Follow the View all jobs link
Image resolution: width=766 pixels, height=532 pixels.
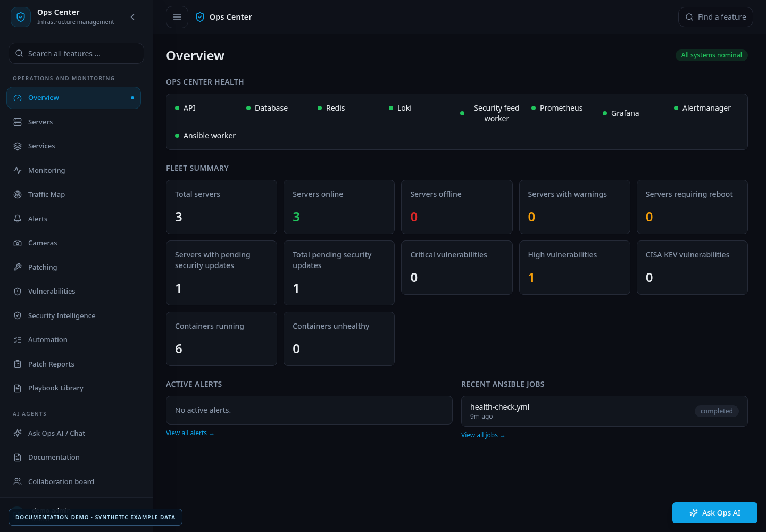click(x=483, y=435)
